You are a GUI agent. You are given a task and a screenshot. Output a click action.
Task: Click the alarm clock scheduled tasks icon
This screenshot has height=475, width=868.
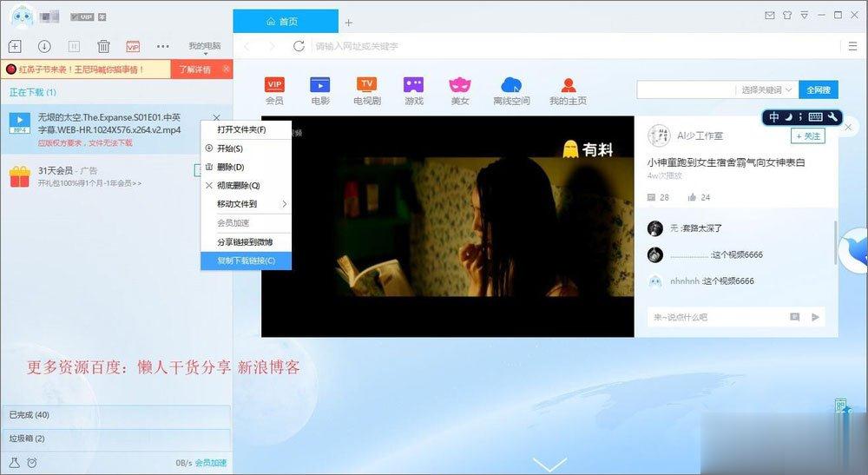point(32,463)
